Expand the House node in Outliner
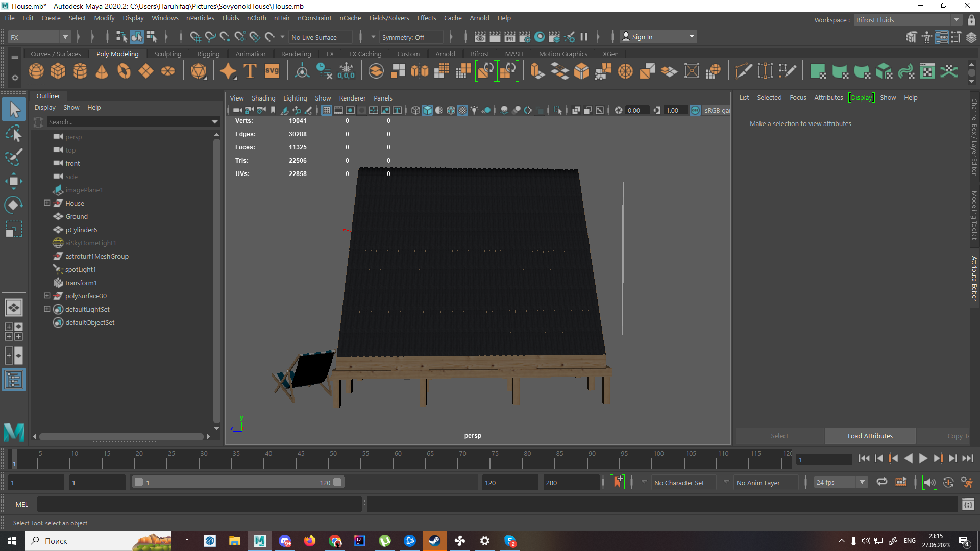This screenshot has height=551, width=980. (x=47, y=203)
